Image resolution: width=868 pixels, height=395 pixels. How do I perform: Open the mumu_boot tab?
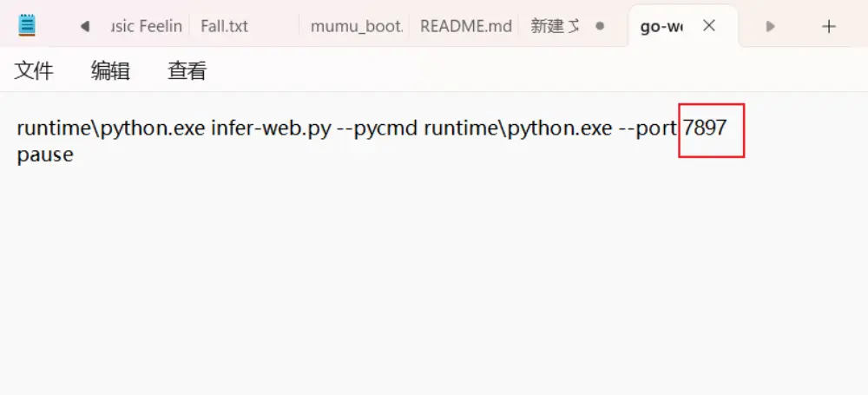(x=357, y=26)
